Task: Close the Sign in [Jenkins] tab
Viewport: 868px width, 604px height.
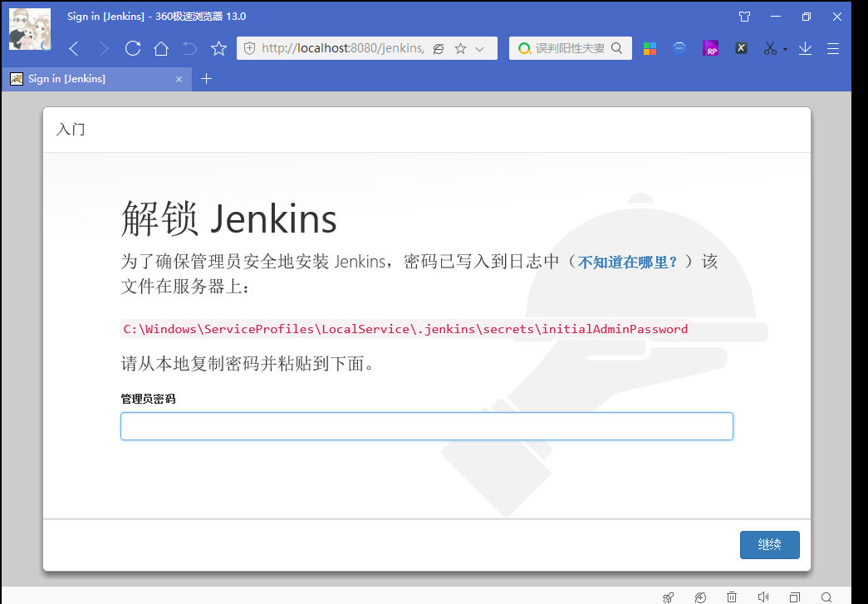Action: tap(179, 79)
